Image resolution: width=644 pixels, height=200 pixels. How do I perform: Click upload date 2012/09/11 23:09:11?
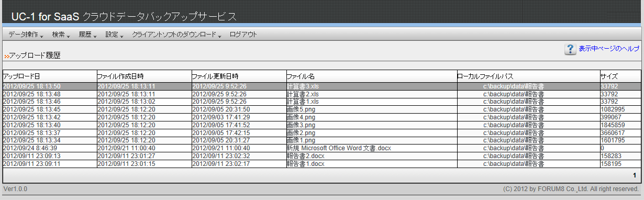click(32, 164)
